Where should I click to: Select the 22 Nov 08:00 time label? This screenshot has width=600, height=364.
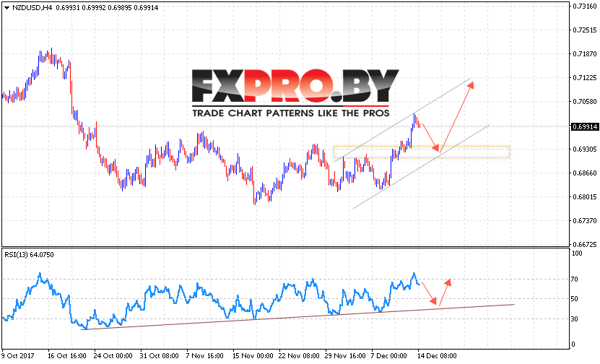pos(299,356)
